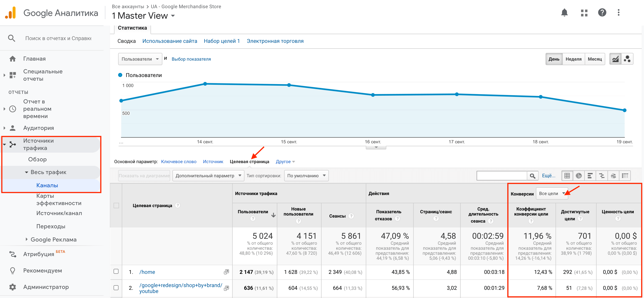Toggle Месяц time granularity
The image size is (644, 298).
595,59
